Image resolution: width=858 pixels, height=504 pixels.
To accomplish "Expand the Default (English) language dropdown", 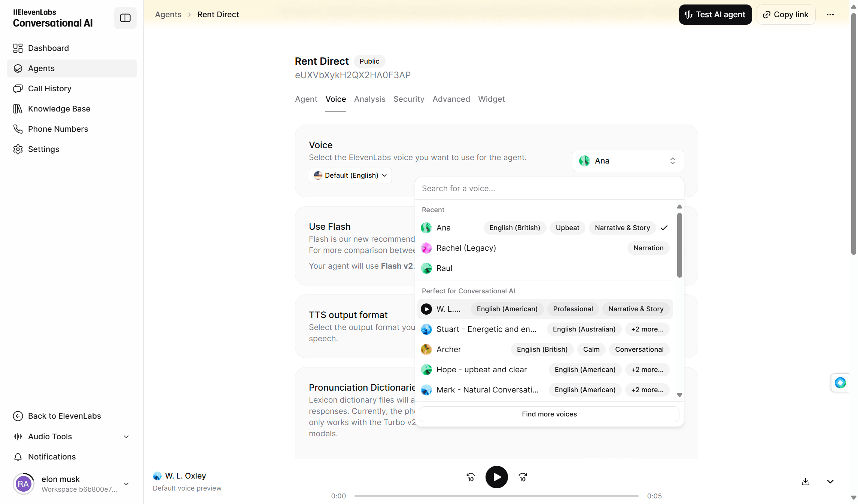I will point(350,175).
